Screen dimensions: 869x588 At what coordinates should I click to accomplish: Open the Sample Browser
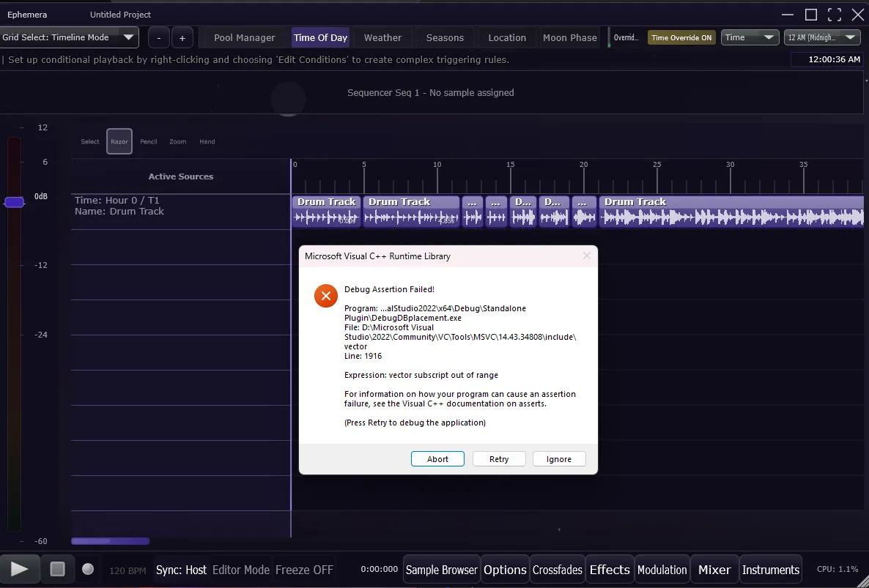pyautogui.click(x=441, y=569)
